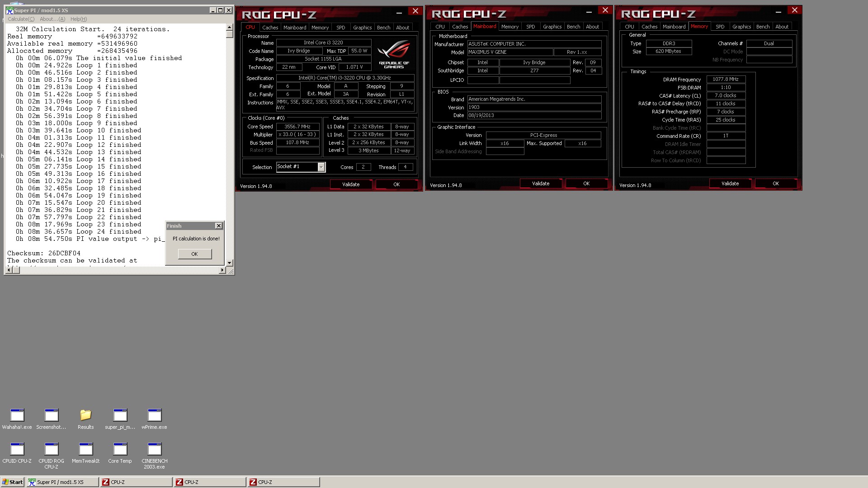The height and width of the screenshot is (488, 868).
Task: Open CPUID CPU-Z desktop shortcut
Action: tap(17, 453)
